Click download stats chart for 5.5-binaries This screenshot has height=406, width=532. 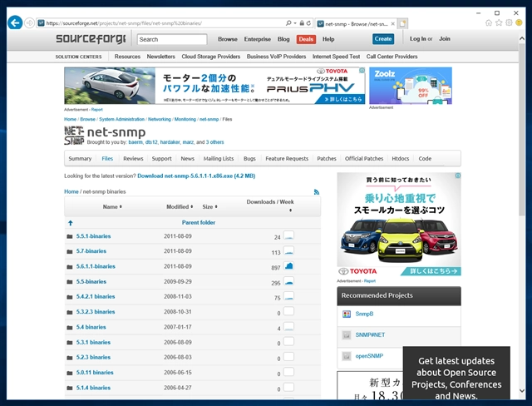(x=288, y=281)
